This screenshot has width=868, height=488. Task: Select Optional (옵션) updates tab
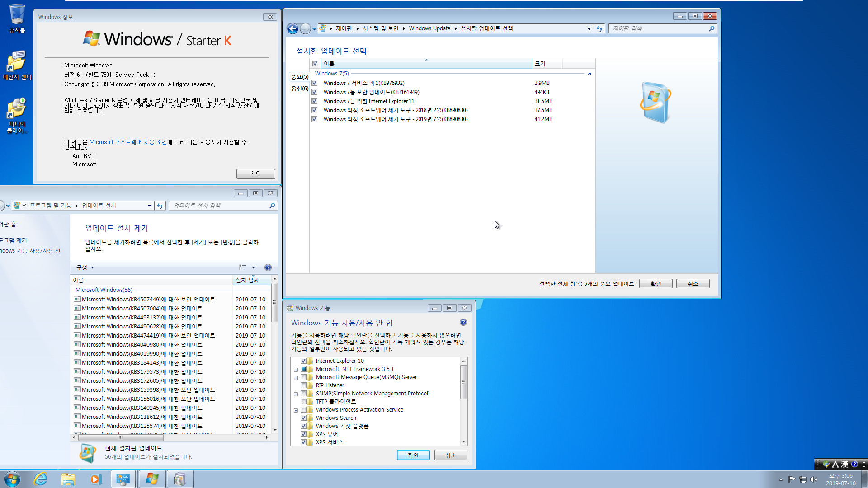[x=299, y=89]
